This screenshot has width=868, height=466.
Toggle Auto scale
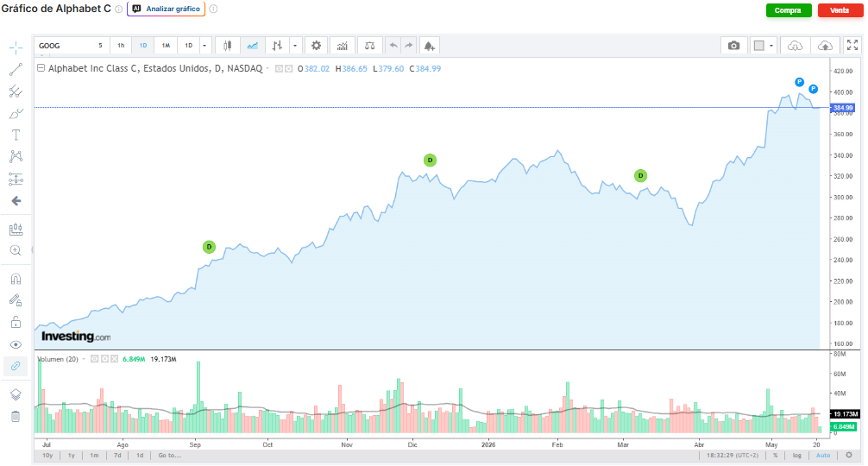pyautogui.click(x=823, y=456)
